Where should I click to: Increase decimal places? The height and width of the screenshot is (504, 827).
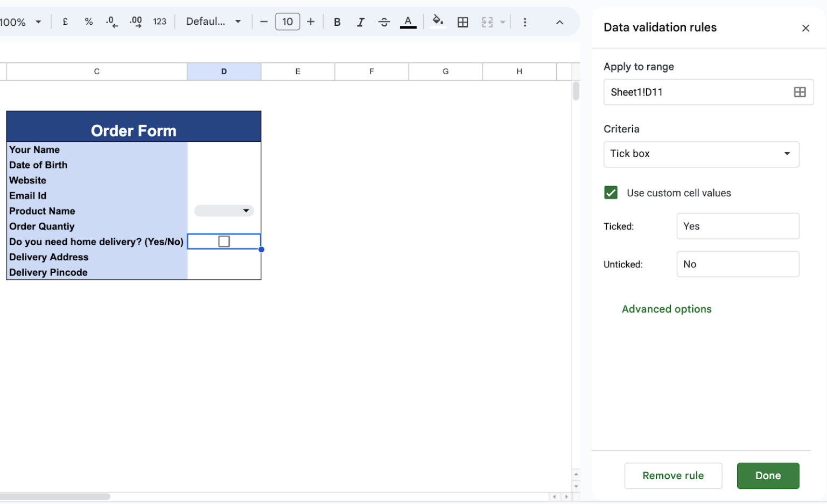point(135,22)
